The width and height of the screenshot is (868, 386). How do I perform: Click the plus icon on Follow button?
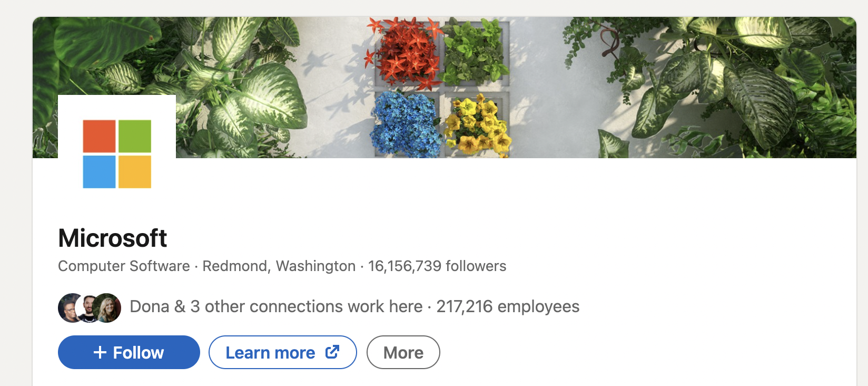pos(100,352)
